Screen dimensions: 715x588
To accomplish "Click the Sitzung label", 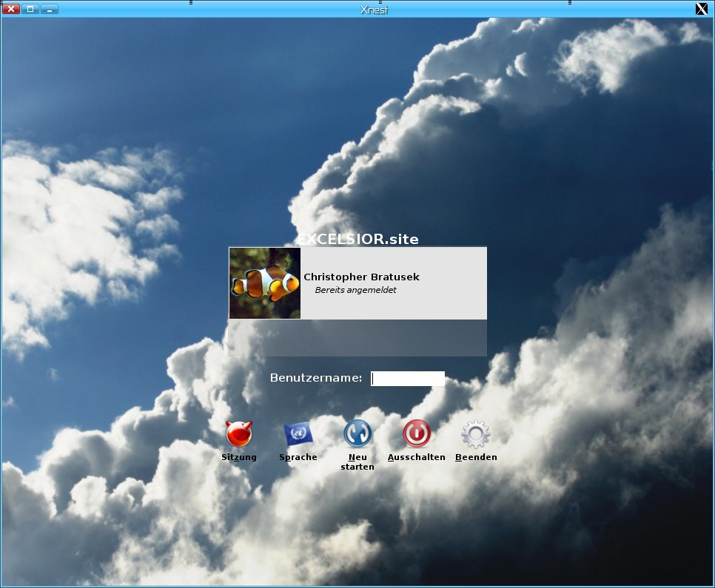I will [239, 457].
